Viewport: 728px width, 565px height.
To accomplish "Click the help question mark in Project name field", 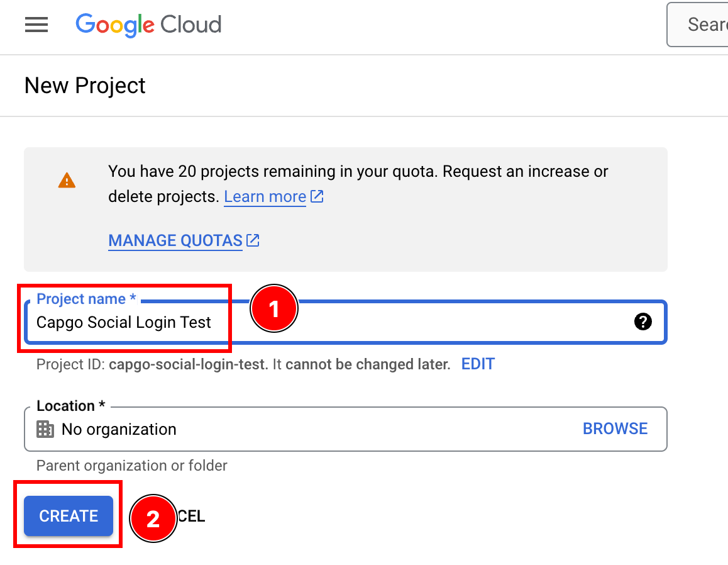I will pos(643,322).
